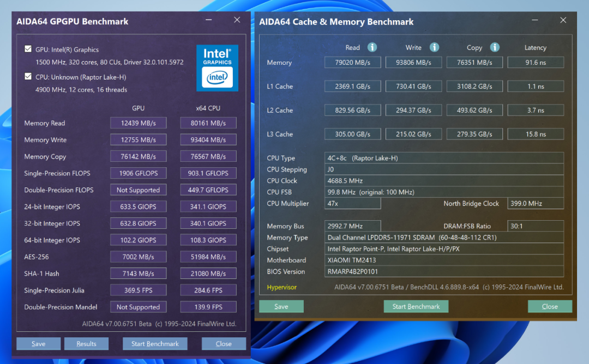
Task: Click the Write info icon
Action: (434, 47)
